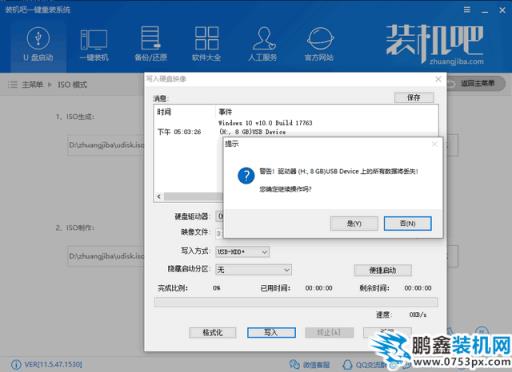Screen dimensions: 512x372
Task: Cancel with the 否(N) button
Action: (408, 223)
